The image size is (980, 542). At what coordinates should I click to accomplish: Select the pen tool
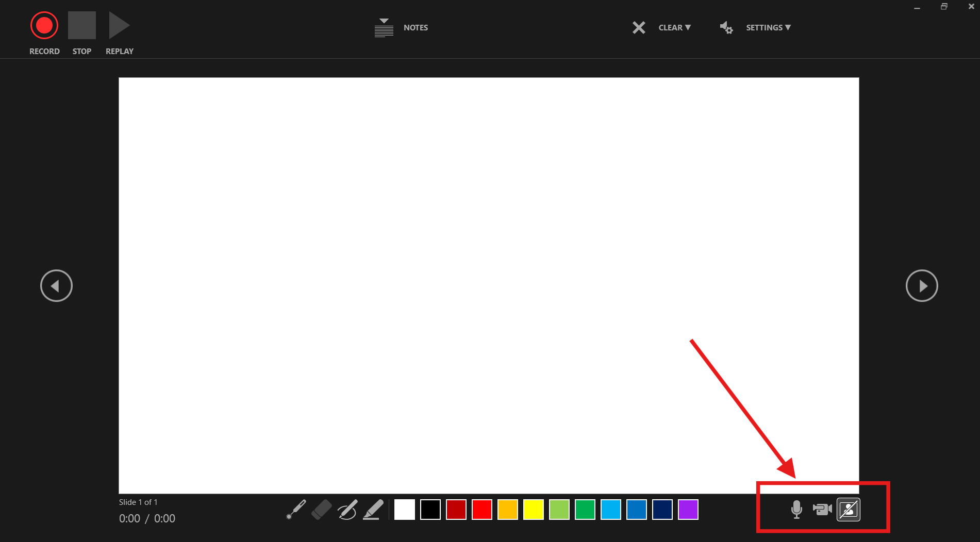[347, 510]
